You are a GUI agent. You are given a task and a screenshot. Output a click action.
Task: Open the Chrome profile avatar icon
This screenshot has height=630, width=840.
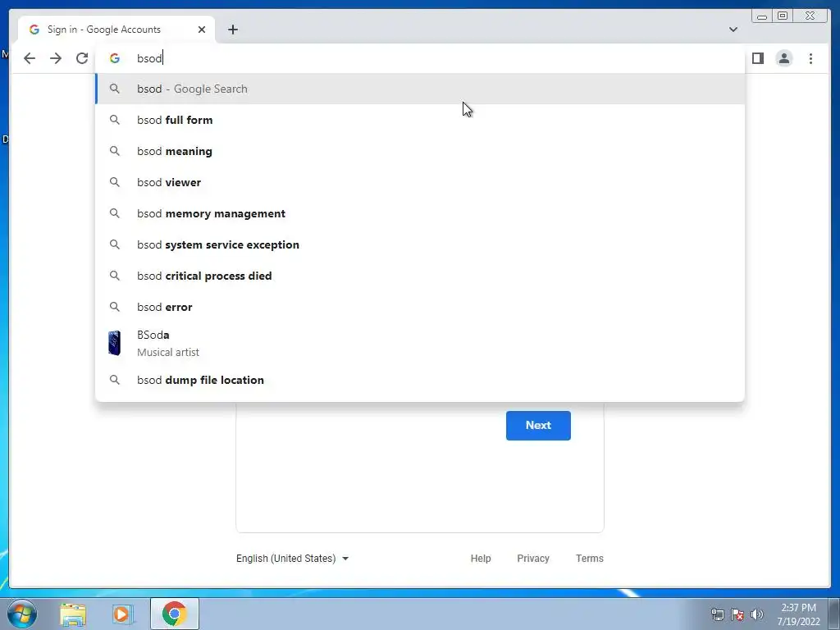point(783,58)
